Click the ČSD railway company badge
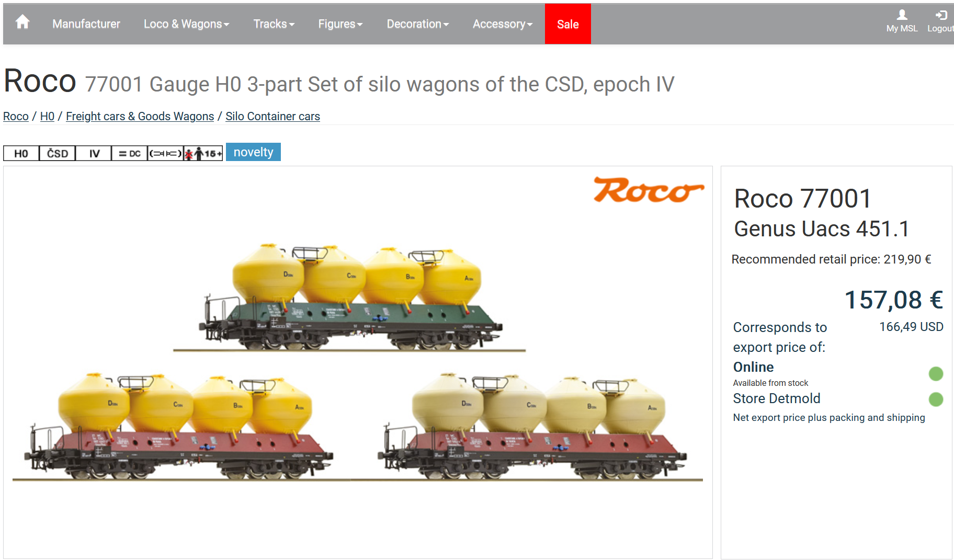The width and height of the screenshot is (954, 560). (x=58, y=153)
